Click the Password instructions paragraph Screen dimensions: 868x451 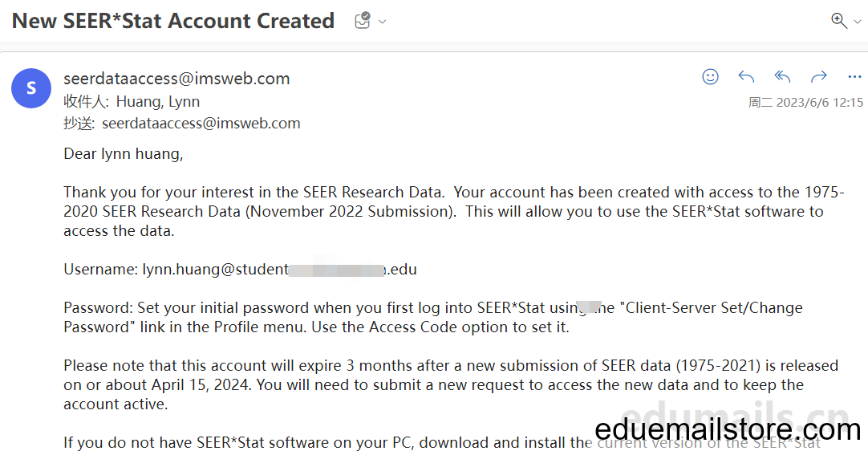click(x=433, y=318)
